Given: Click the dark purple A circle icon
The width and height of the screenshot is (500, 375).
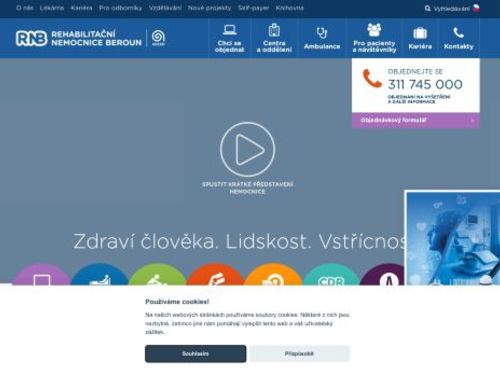Looking at the screenshot, I should (x=383, y=275).
